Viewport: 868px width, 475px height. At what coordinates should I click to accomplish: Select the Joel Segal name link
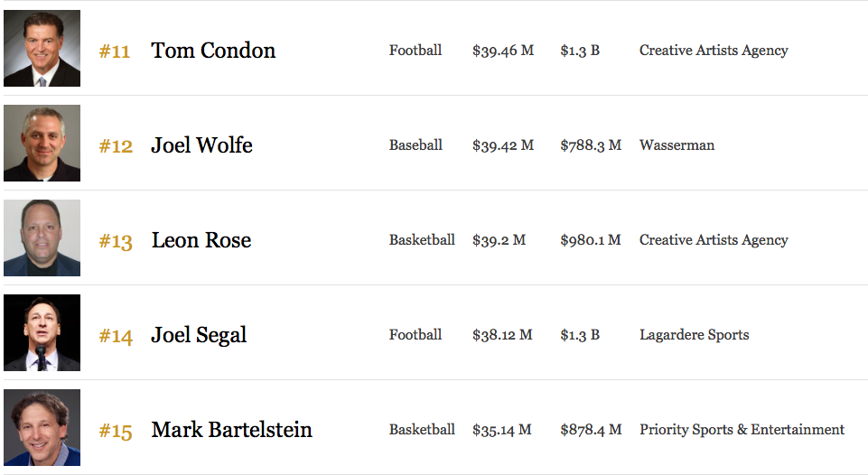[x=199, y=335]
